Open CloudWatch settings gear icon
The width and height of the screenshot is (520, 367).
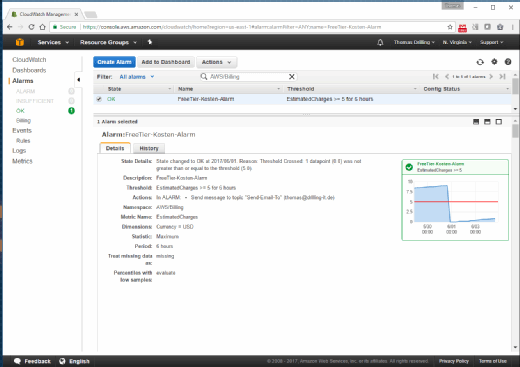tap(494, 62)
